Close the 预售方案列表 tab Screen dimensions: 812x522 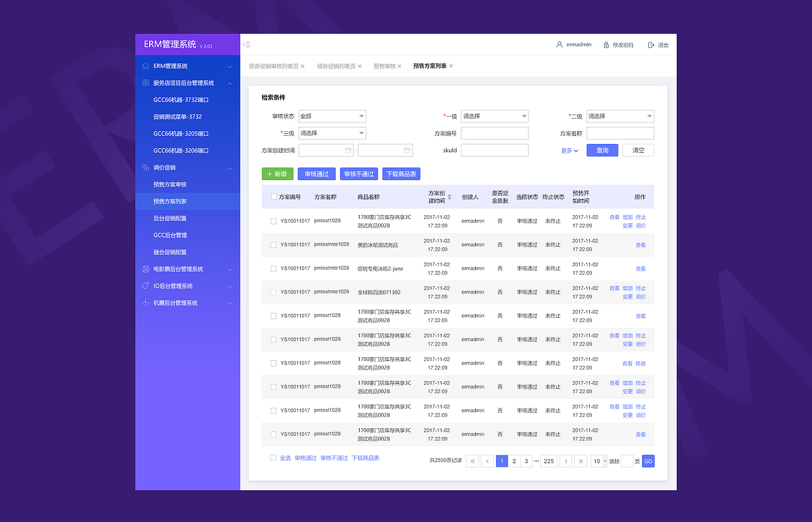pyautogui.click(x=451, y=66)
